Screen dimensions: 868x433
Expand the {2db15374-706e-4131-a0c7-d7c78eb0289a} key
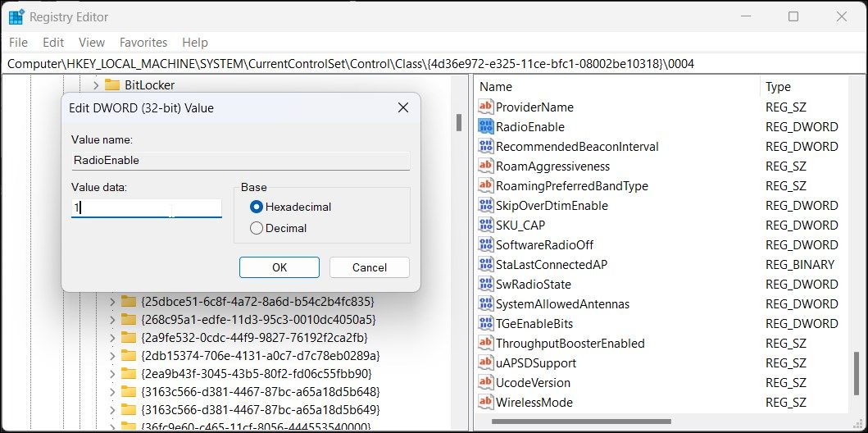tap(111, 355)
